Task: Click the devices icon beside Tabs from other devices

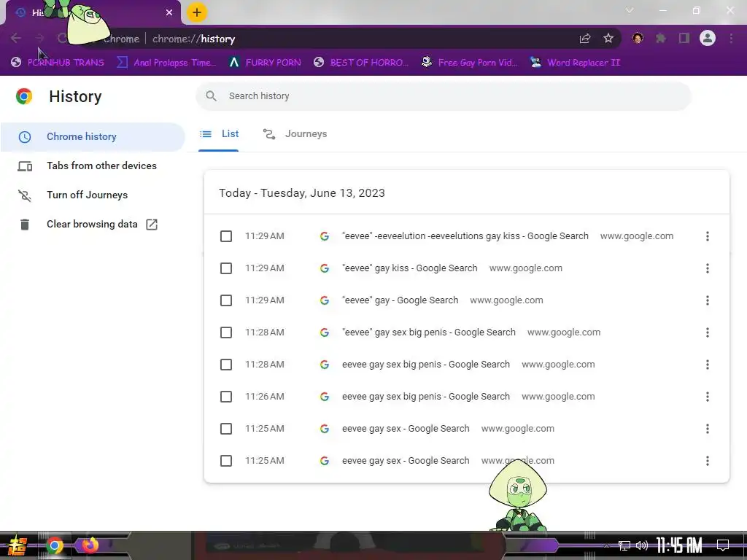Action: pos(25,166)
